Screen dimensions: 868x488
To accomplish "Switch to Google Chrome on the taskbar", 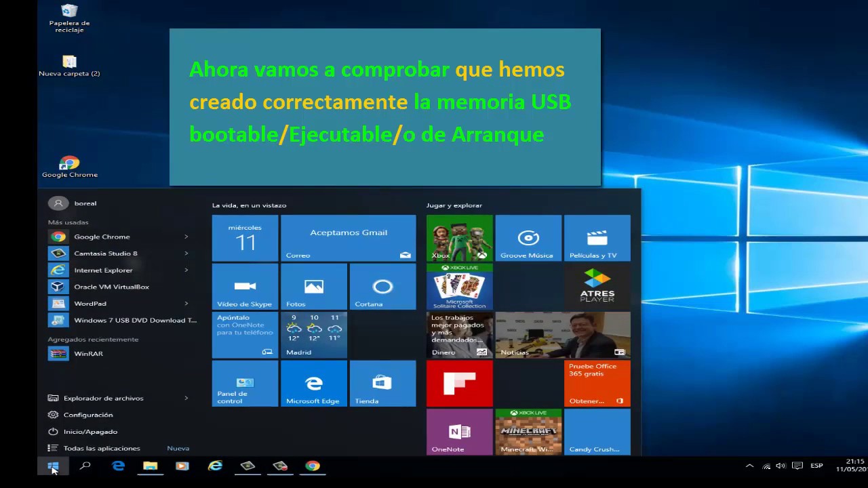I will click(x=313, y=466).
